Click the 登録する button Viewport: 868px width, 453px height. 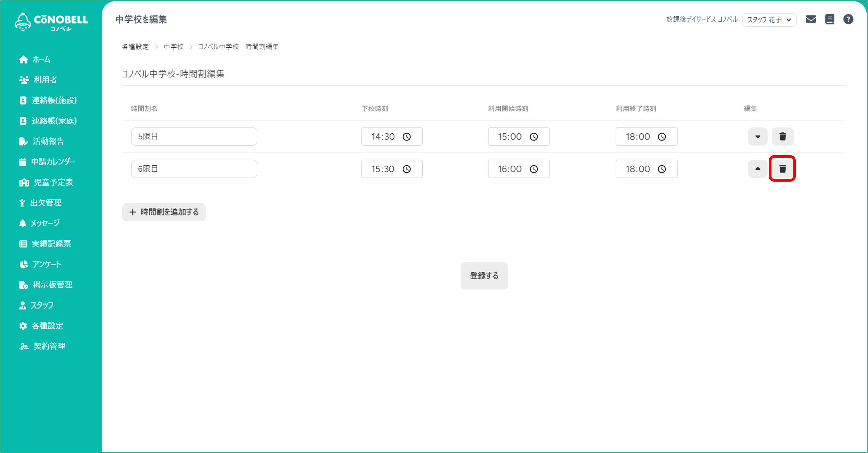(x=484, y=275)
